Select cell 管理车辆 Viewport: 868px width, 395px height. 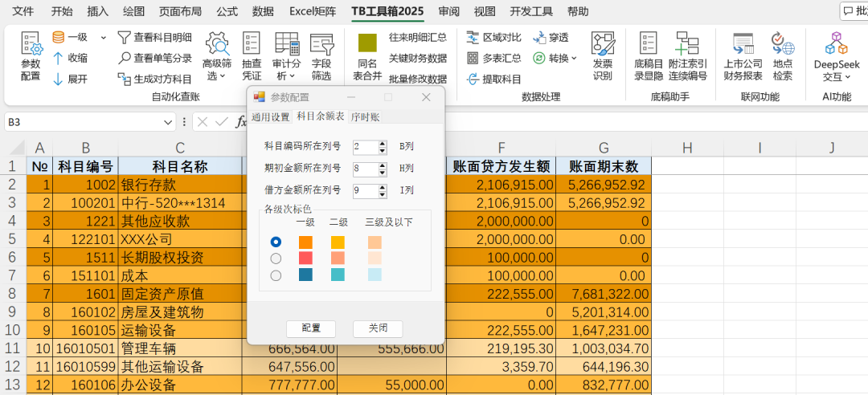click(180, 348)
